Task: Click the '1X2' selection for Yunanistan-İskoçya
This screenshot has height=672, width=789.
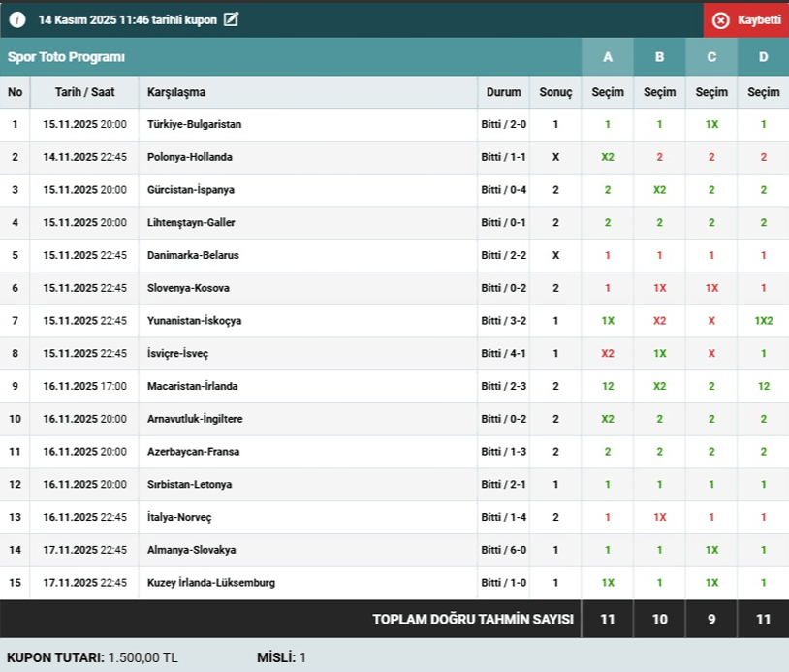Action: pos(763,321)
